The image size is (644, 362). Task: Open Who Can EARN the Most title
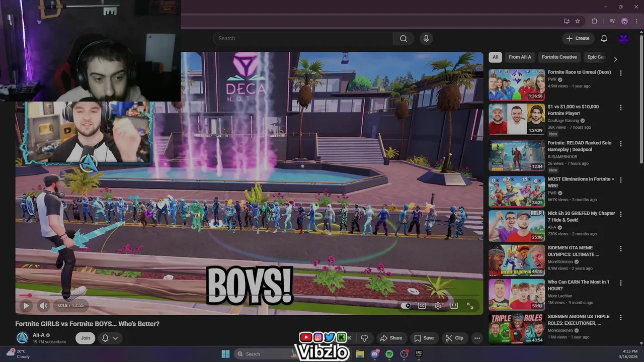click(x=578, y=285)
